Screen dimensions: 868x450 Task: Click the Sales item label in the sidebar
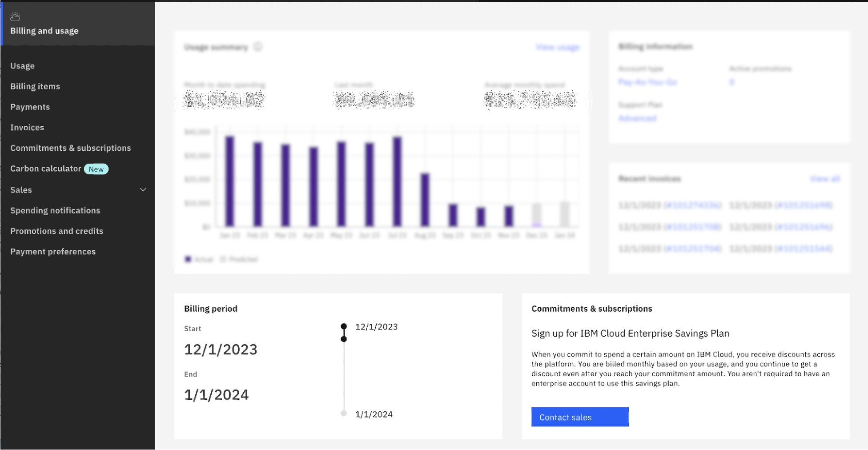point(21,190)
